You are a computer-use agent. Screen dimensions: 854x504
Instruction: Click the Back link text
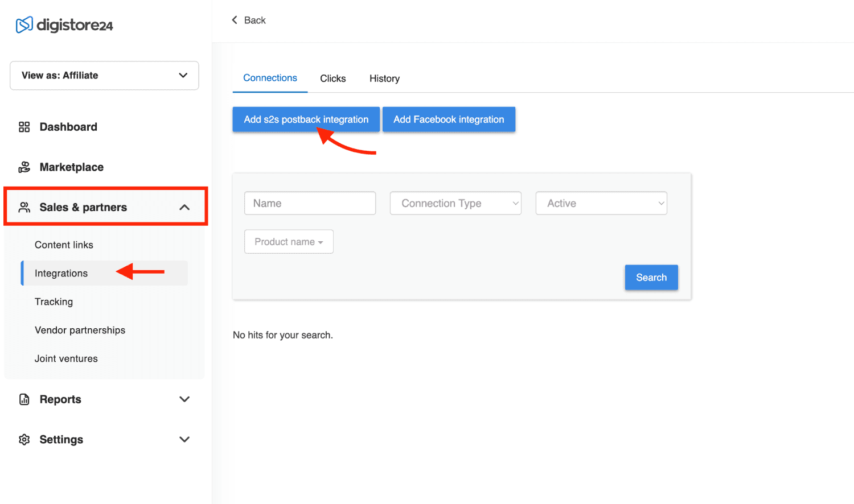(255, 20)
